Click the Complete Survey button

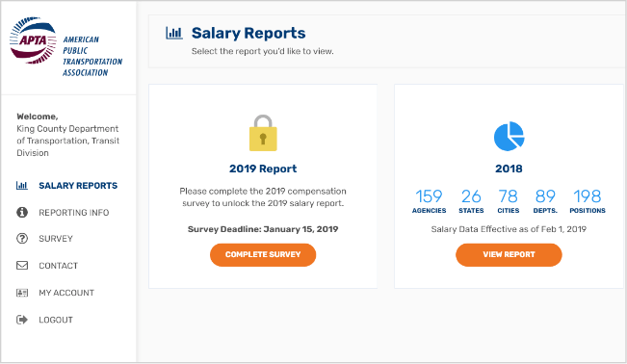[x=263, y=255]
